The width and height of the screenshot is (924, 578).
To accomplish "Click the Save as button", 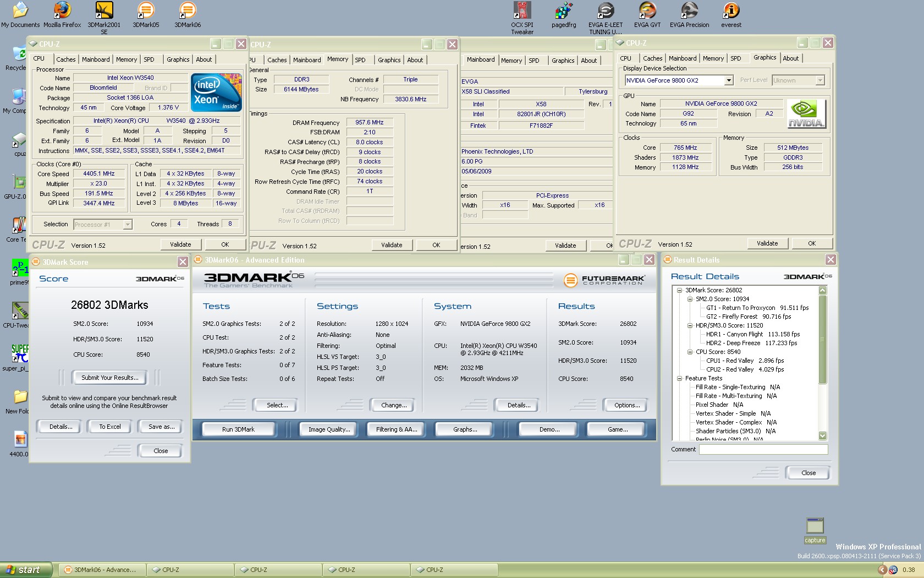I will 161,427.
